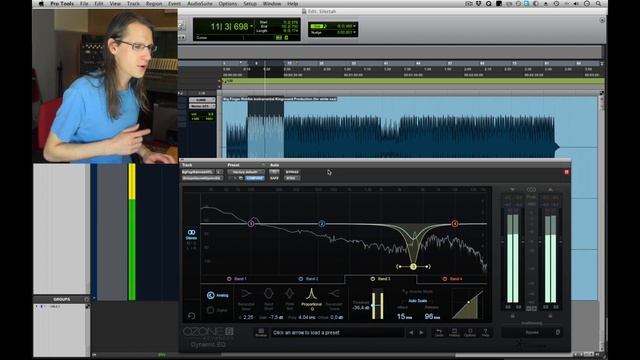
Task: Open the track selector dropdown in plug-in header
Action: click(x=198, y=172)
